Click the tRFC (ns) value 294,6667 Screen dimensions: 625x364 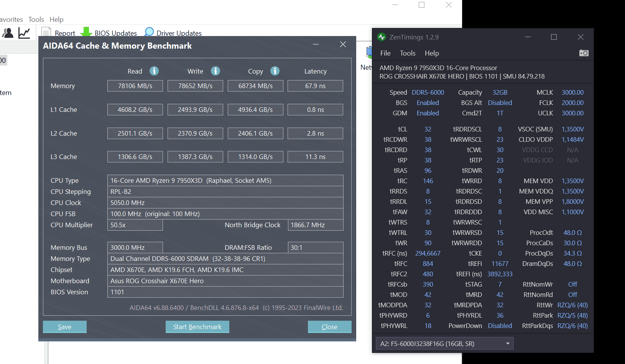click(428, 253)
